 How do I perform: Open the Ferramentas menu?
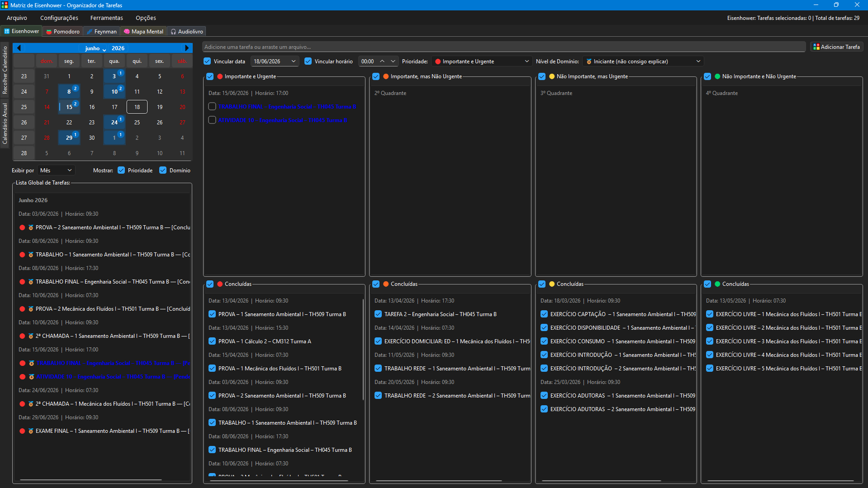pyautogui.click(x=107, y=18)
